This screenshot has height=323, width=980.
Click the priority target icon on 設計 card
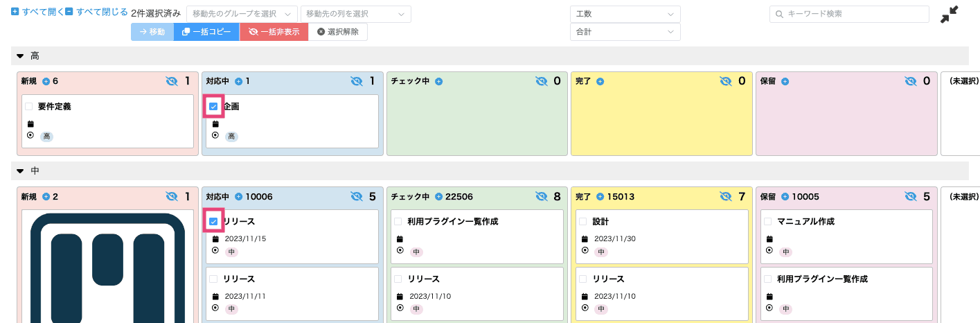pyautogui.click(x=585, y=250)
